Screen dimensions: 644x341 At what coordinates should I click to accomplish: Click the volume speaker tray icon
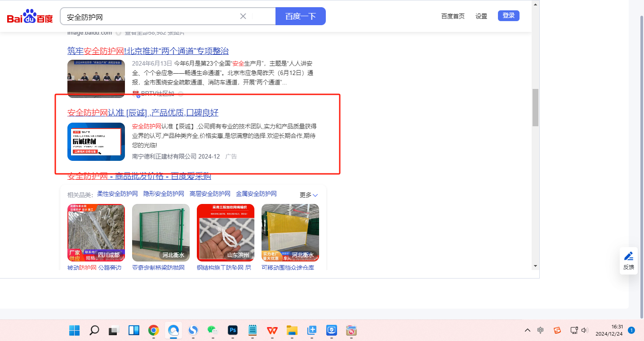585,331
